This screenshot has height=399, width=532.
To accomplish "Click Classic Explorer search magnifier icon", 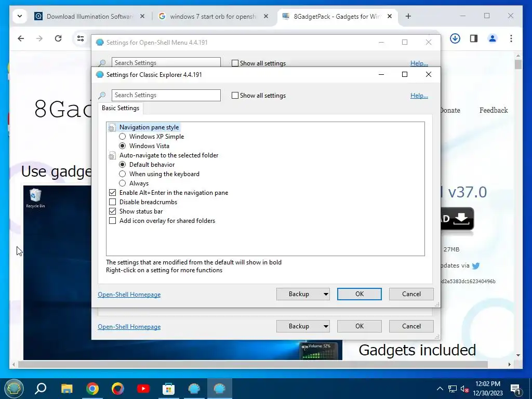I will [x=102, y=96].
